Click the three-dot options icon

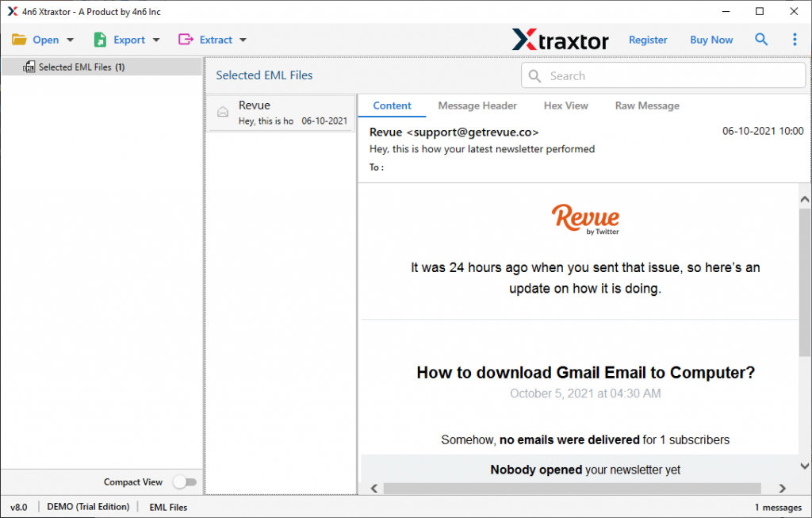(x=795, y=39)
